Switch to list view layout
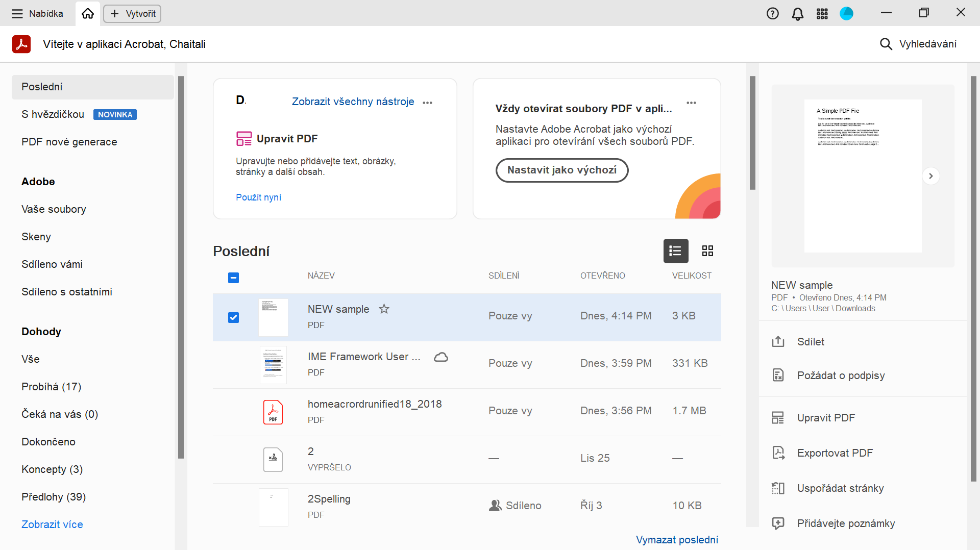980x551 pixels. 675,251
